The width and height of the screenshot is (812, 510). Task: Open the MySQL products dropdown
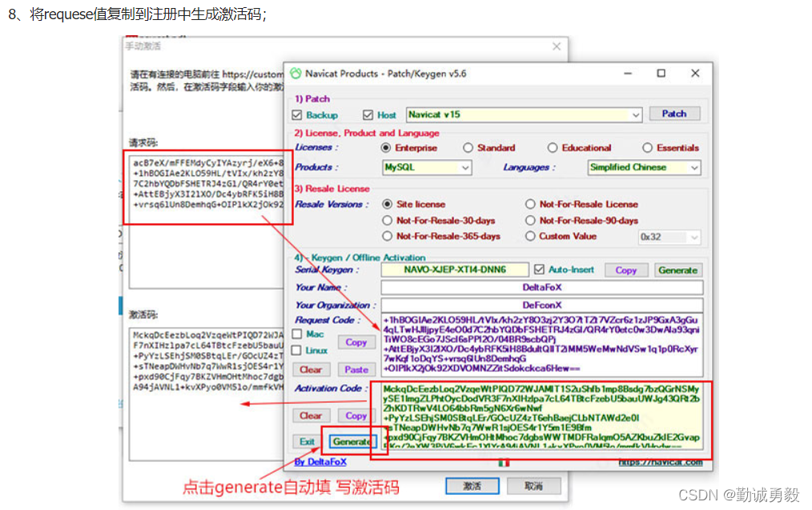pos(465,168)
